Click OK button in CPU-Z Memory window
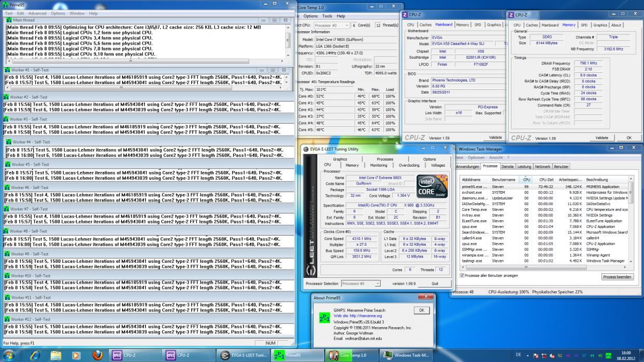The width and height of the screenshot is (644, 362). point(628,138)
